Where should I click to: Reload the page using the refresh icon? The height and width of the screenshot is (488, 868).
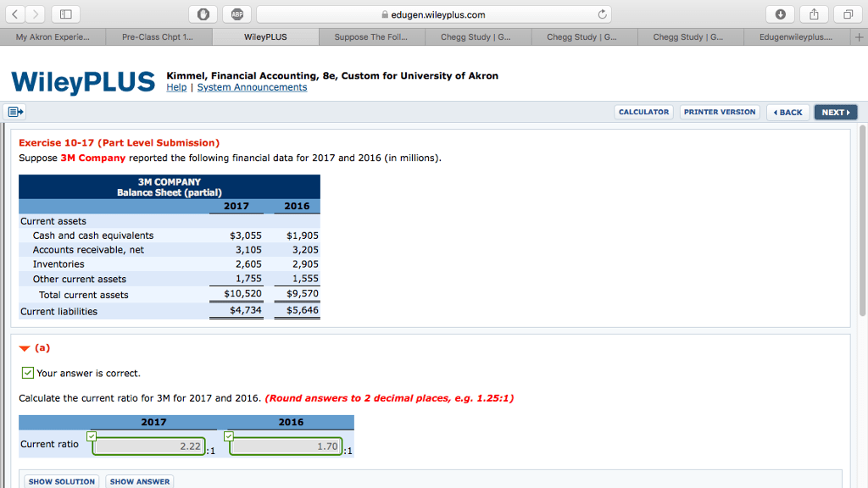pos(603,14)
